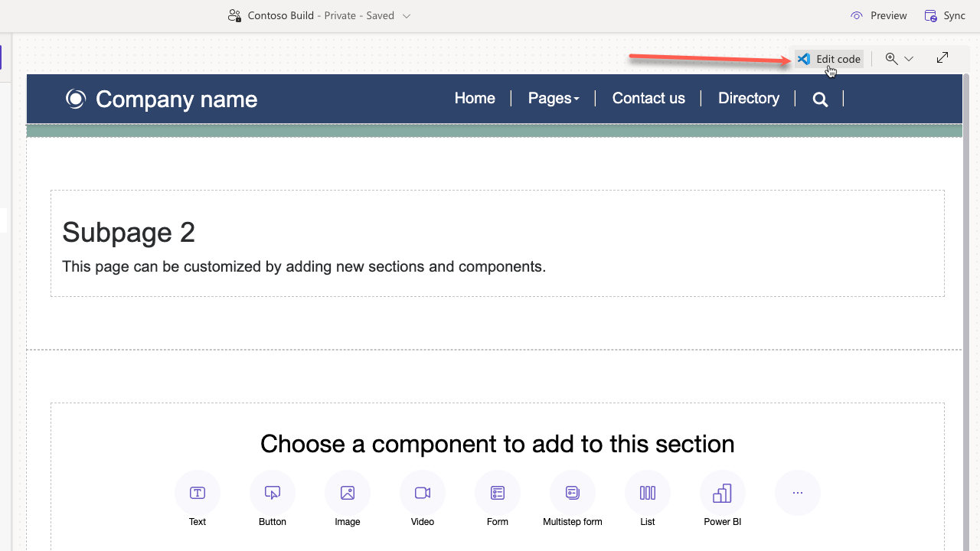Add a Power BI component
980x551 pixels.
click(x=722, y=493)
